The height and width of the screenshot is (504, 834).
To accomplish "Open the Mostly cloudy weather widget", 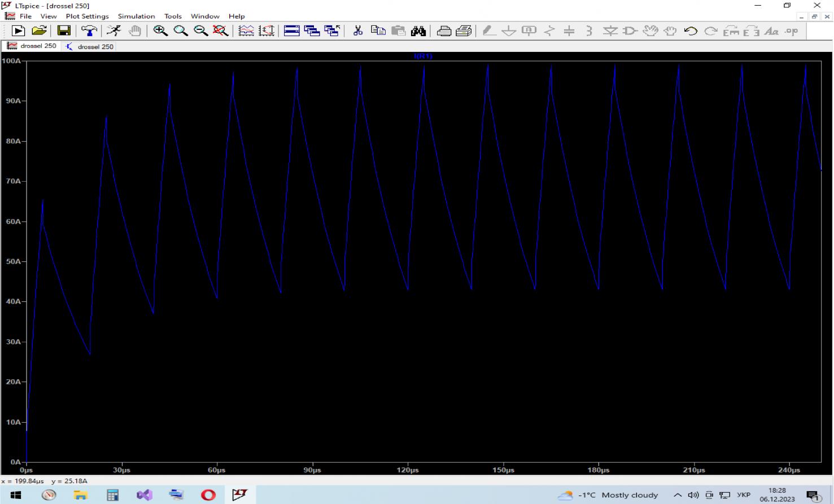I will point(609,495).
